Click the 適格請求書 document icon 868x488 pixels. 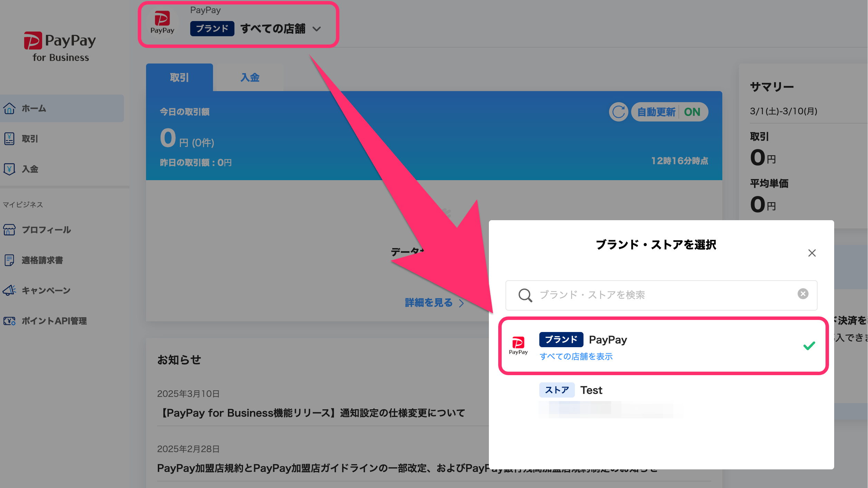[x=9, y=260]
